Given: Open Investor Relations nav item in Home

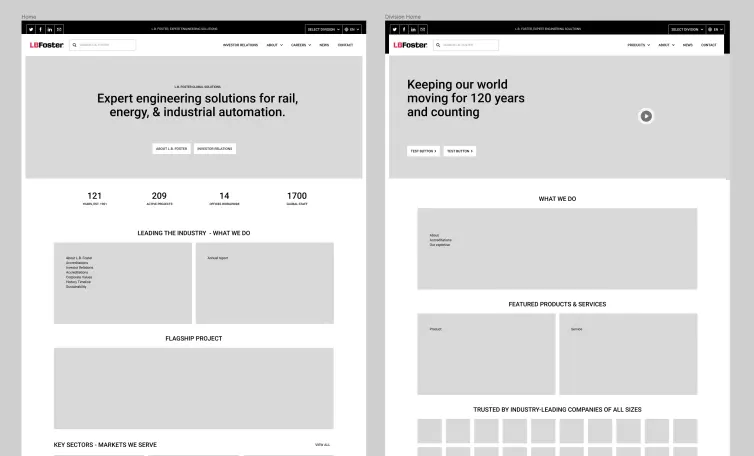Looking at the screenshot, I should click(x=240, y=45).
